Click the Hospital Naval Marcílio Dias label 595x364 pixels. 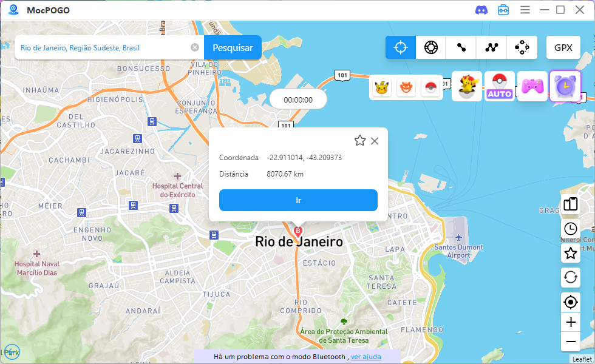point(37,268)
